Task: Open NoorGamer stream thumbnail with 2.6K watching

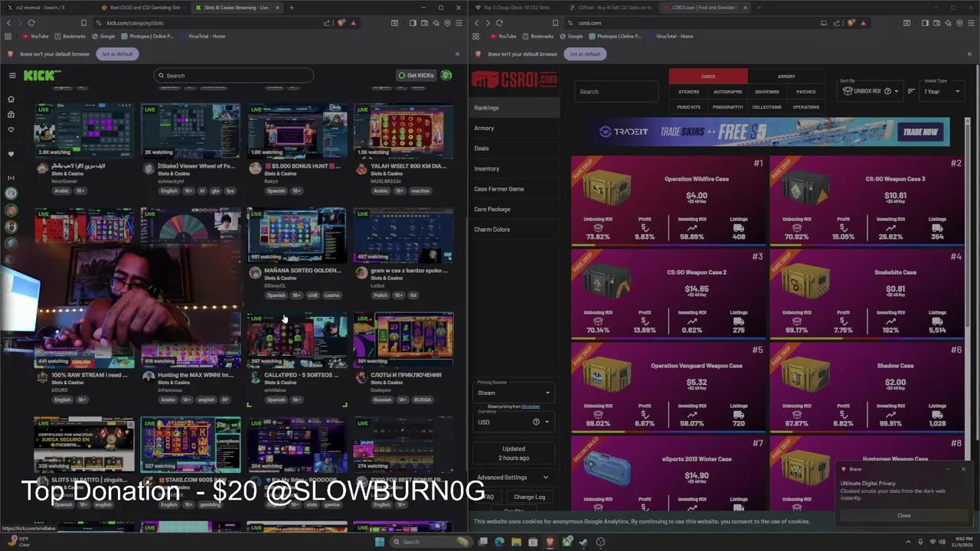Action: coord(83,131)
